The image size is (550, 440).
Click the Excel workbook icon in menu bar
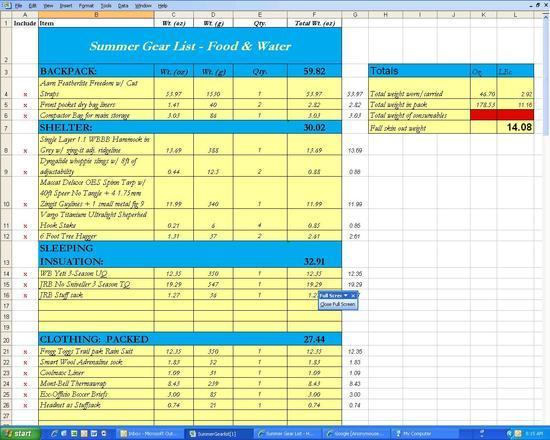tap(6, 5)
